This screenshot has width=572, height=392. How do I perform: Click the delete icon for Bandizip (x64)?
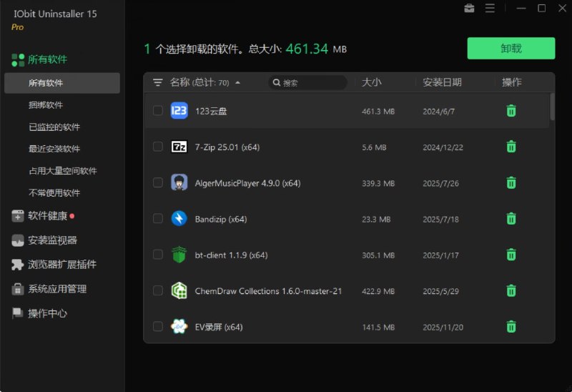(x=511, y=219)
